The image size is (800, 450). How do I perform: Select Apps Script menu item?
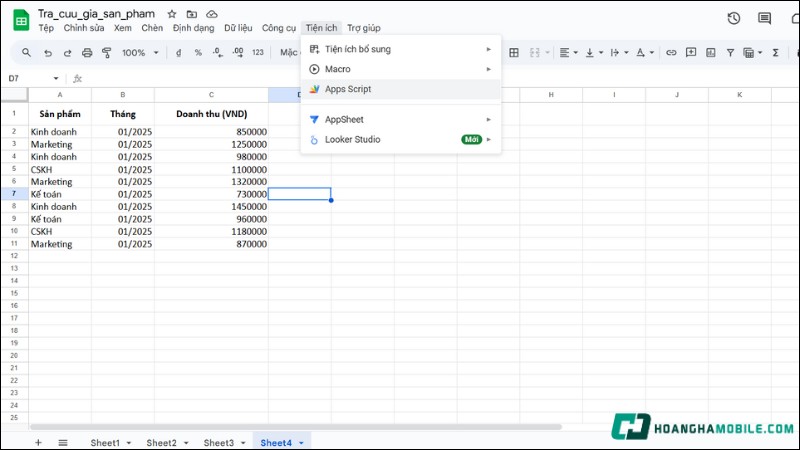tap(401, 89)
